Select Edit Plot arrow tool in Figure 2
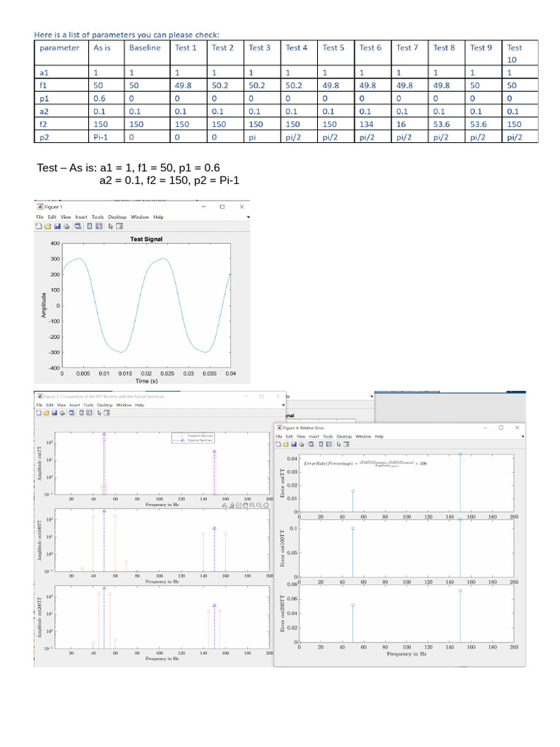 tap(99, 413)
